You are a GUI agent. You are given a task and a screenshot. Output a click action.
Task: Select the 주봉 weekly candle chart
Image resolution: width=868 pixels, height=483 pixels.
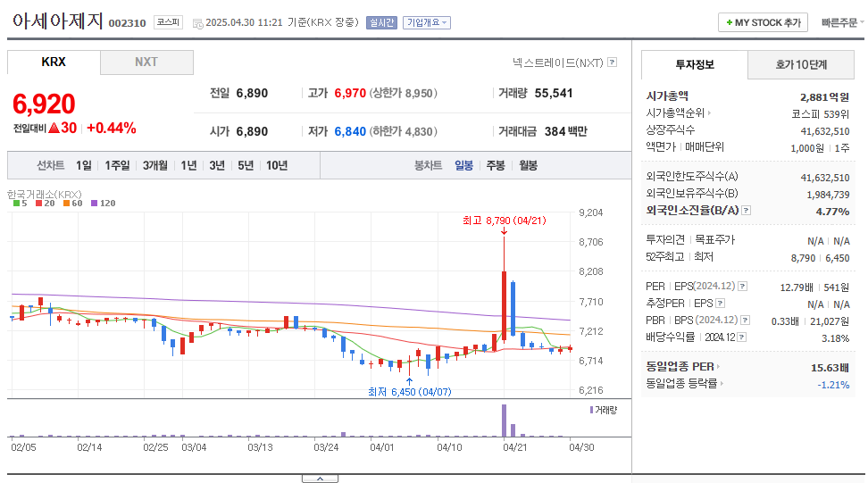[496, 165]
